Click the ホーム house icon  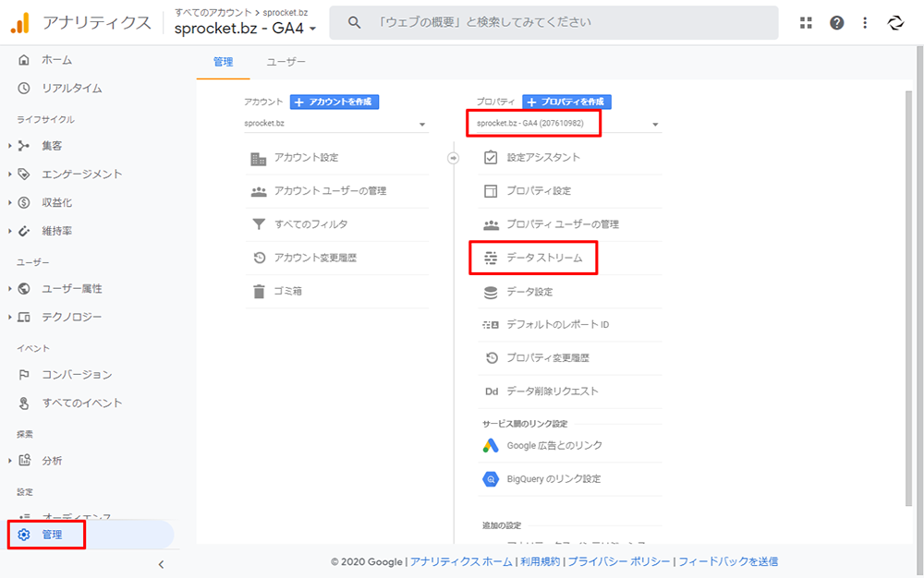(24, 59)
